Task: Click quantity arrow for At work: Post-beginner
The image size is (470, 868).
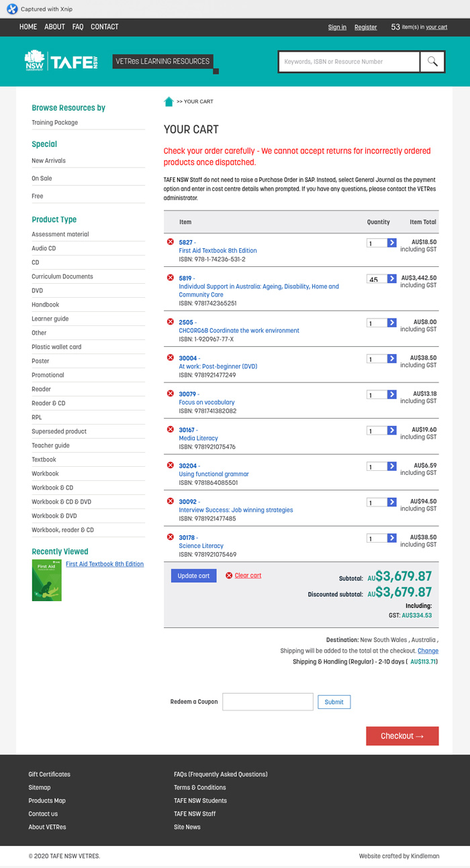Action: [392, 359]
